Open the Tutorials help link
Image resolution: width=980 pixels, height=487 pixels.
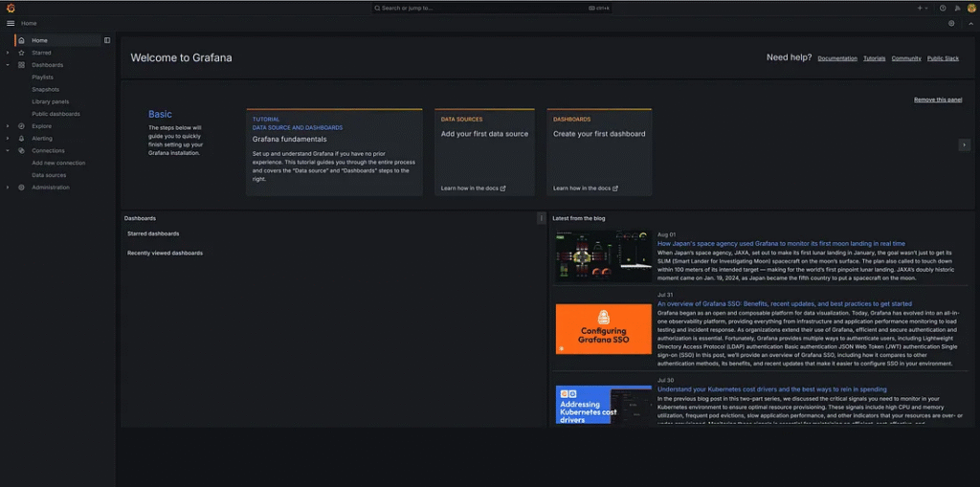coord(875,58)
